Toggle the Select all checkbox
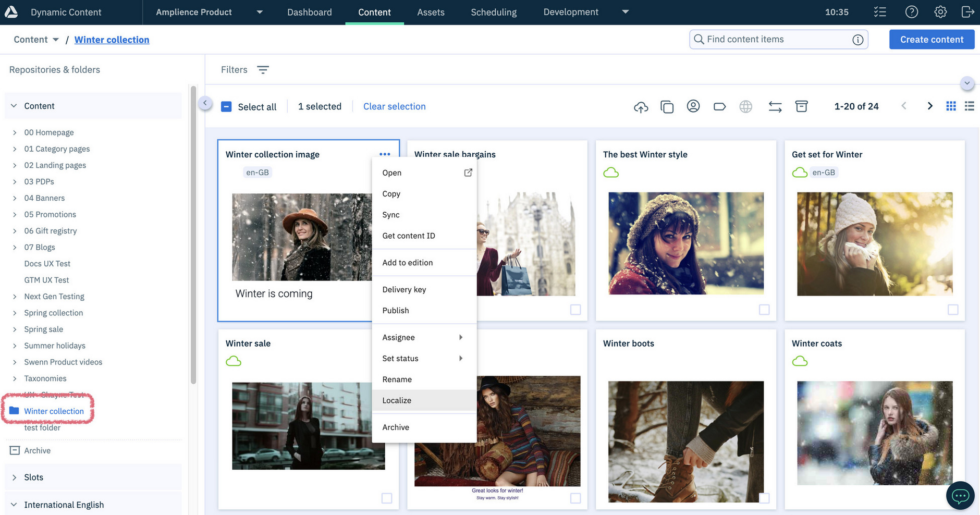 (226, 107)
